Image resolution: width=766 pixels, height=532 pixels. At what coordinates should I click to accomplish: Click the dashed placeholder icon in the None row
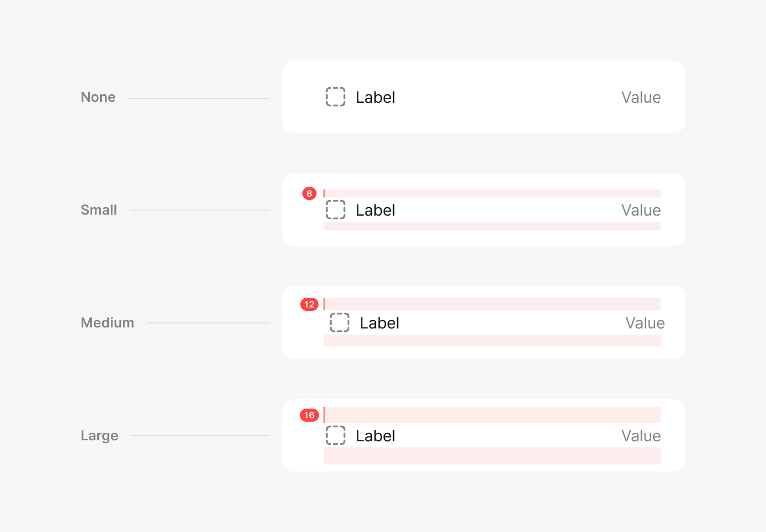tap(336, 97)
